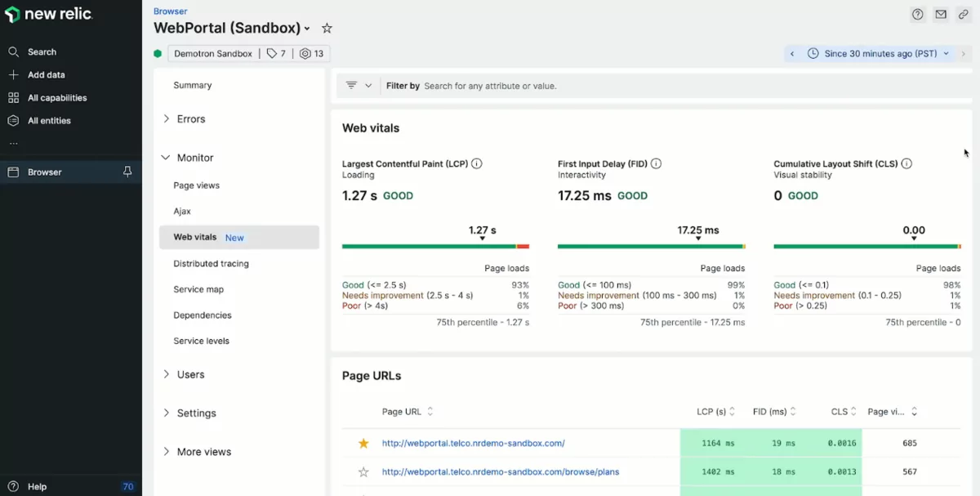
Task: Click the 0.0016 CLS cell
Action: coord(832,443)
